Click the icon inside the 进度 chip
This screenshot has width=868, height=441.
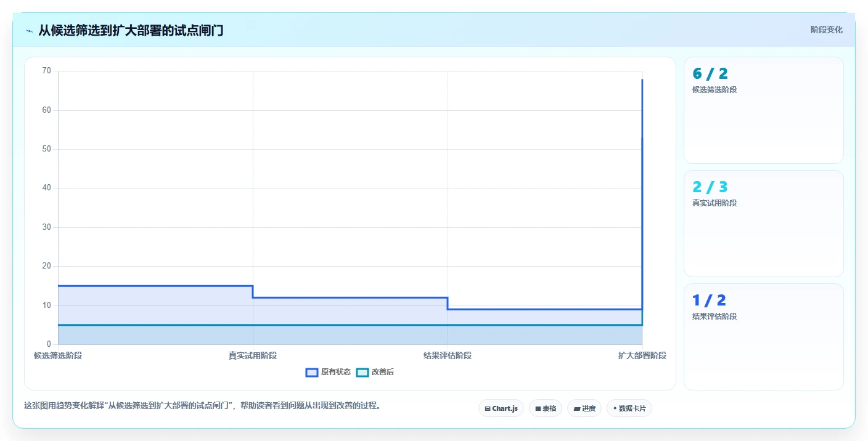click(576, 408)
